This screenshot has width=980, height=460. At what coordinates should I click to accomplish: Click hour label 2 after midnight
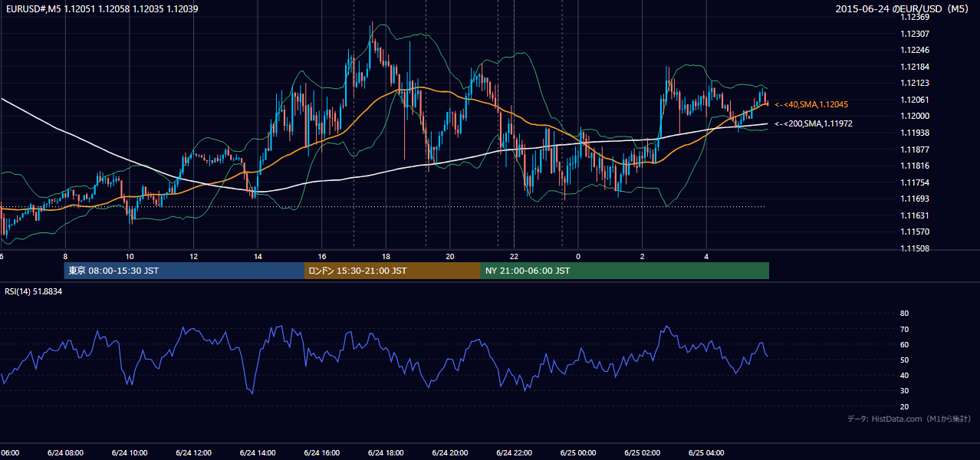tap(643, 256)
